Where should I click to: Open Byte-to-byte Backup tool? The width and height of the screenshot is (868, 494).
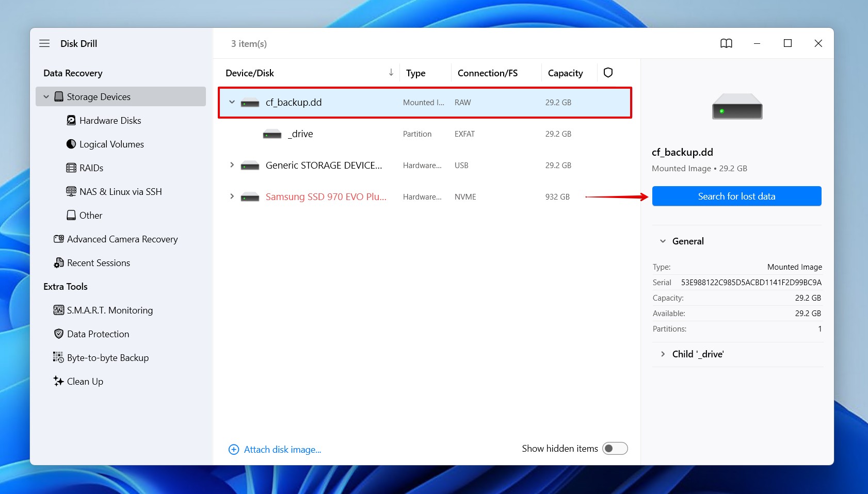point(107,358)
